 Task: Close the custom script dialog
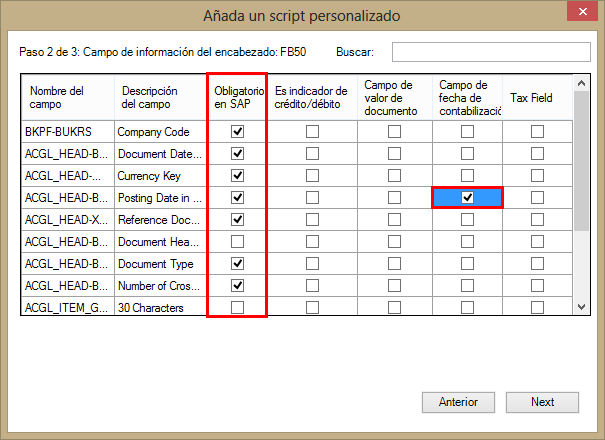(583, 12)
